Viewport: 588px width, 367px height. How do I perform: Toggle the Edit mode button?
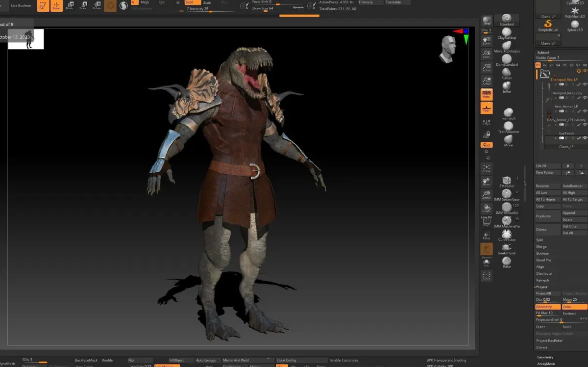point(43,6)
